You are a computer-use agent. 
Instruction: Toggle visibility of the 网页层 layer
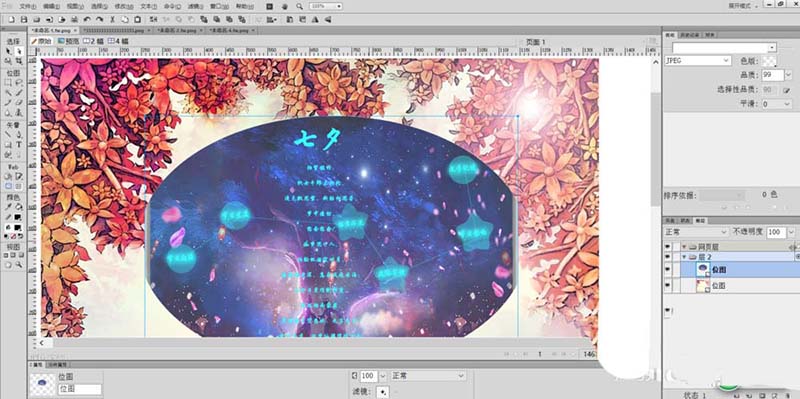pos(667,246)
